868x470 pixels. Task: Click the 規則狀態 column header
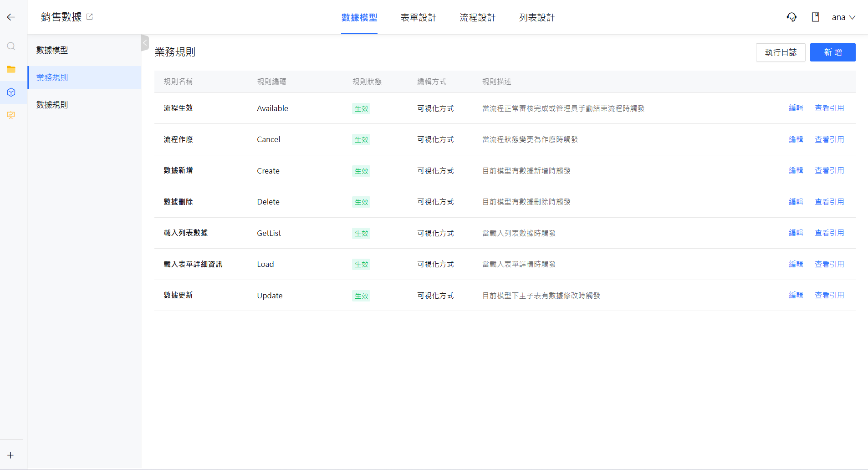367,82
